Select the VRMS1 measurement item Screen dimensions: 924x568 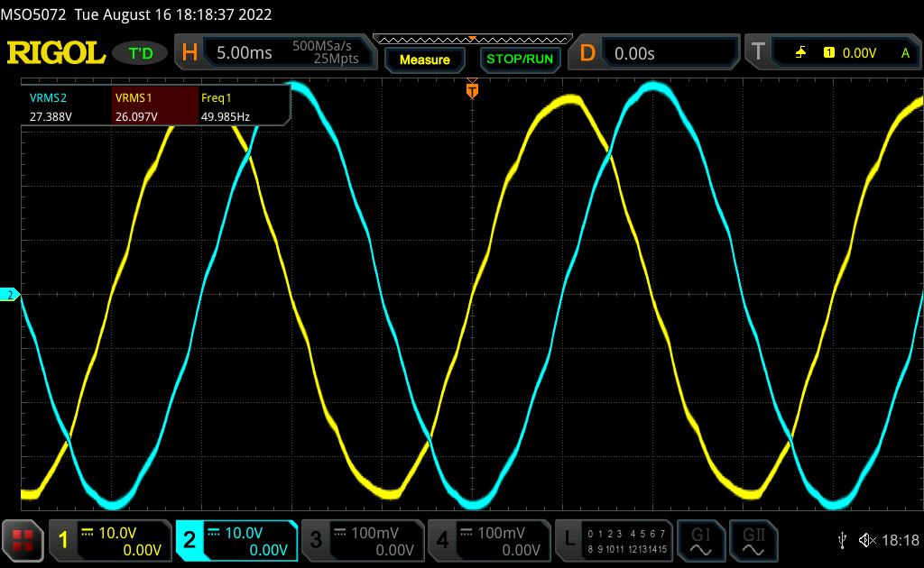(154, 105)
